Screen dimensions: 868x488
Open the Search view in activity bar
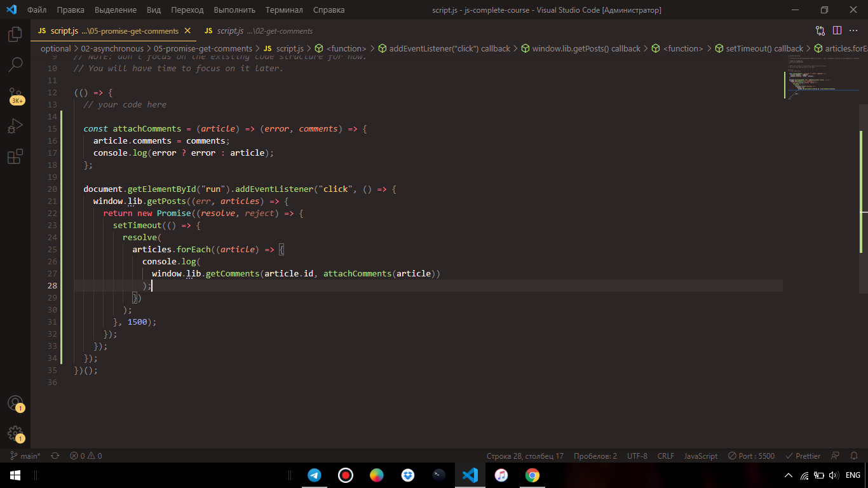15,64
